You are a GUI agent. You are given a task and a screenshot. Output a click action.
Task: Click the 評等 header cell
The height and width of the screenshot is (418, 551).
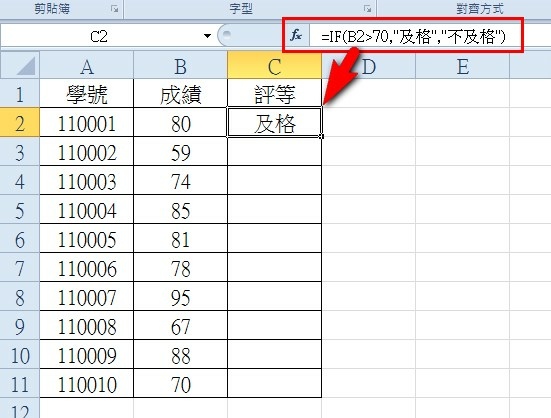[274, 93]
